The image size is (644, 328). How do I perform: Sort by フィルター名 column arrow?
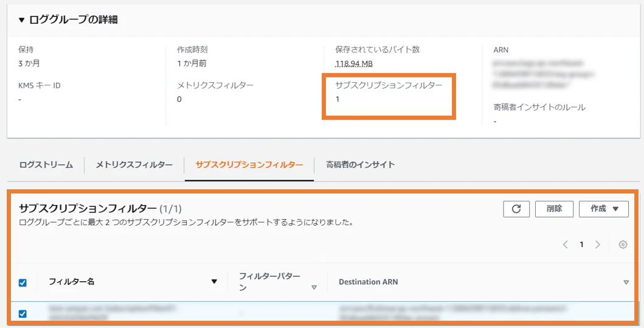click(x=214, y=282)
